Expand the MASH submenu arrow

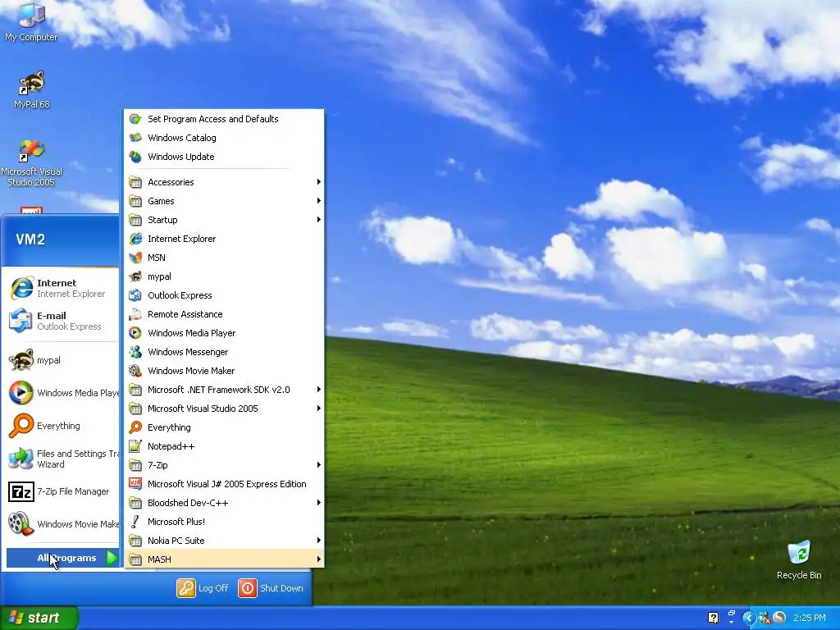[x=319, y=559]
